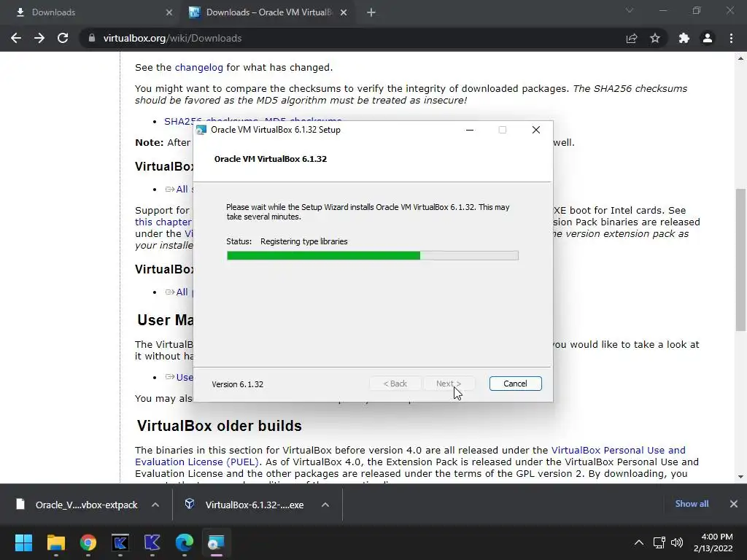
Task: Open Microsoft Edge from taskbar
Action: 185,542
